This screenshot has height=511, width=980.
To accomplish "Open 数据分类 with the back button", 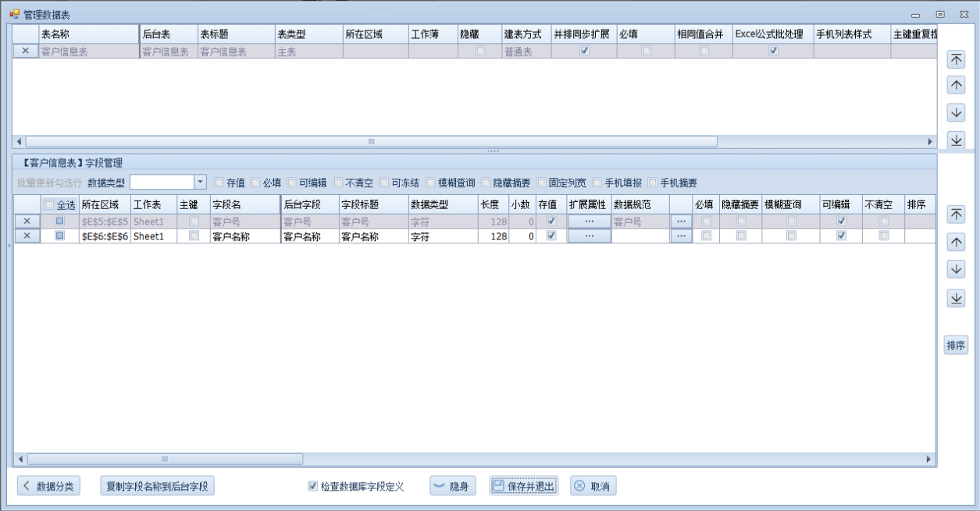I will [x=48, y=486].
